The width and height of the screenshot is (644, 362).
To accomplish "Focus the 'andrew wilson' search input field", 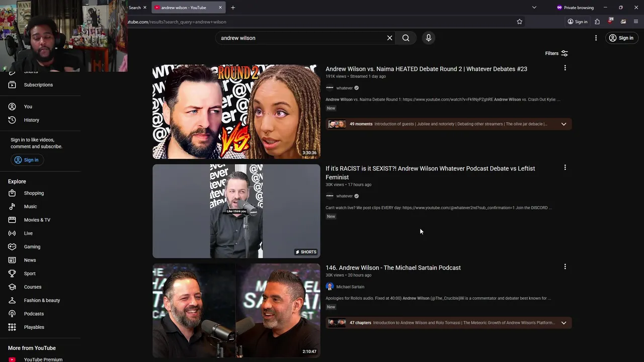I will pyautogui.click(x=302, y=38).
